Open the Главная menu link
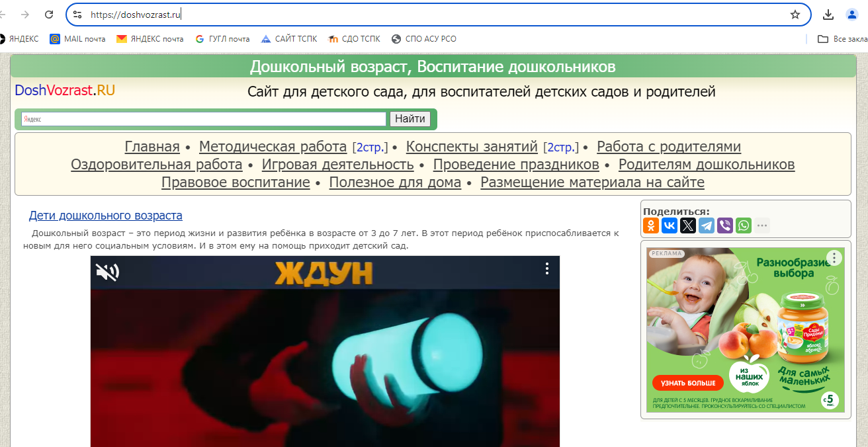The width and height of the screenshot is (868, 447). pos(152,147)
